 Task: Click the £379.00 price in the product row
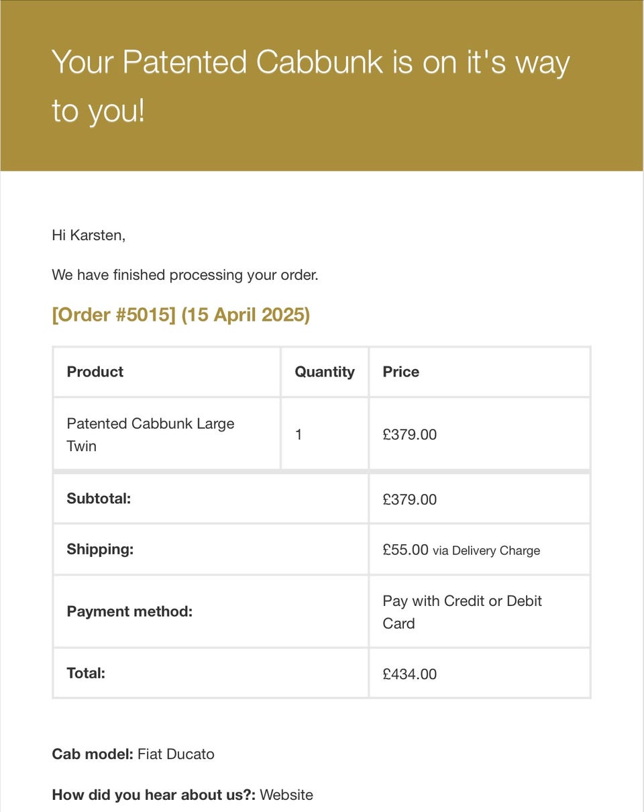(x=409, y=434)
